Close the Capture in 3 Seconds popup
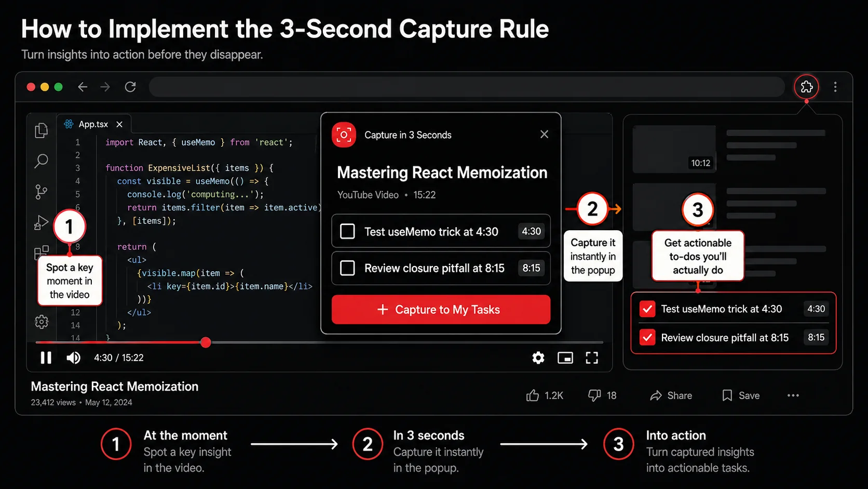The image size is (868, 489). coord(544,134)
